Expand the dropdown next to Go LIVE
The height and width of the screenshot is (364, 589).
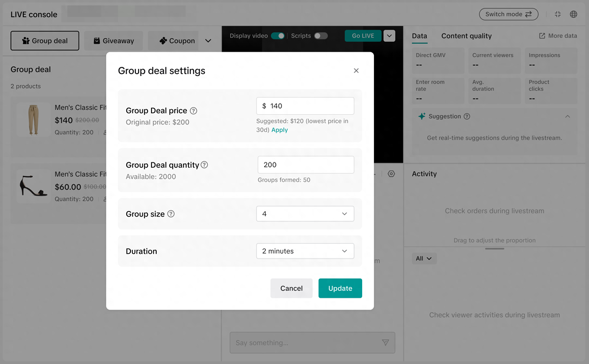389,36
